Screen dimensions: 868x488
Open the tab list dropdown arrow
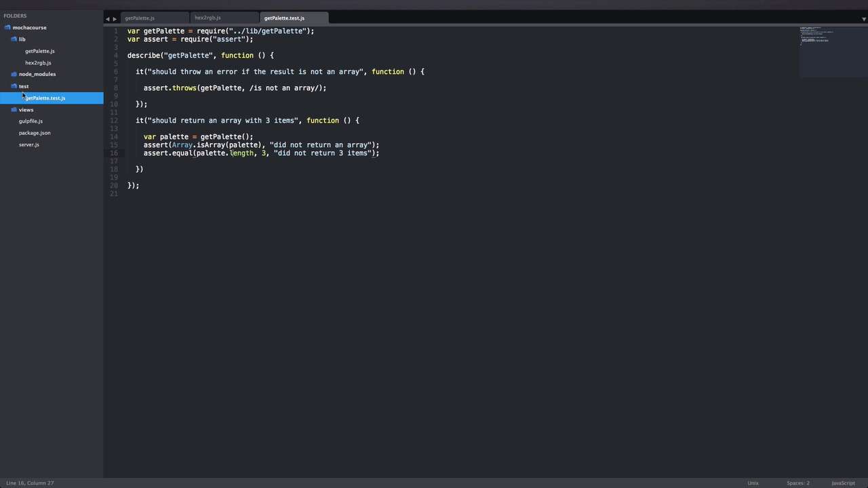tap(864, 19)
